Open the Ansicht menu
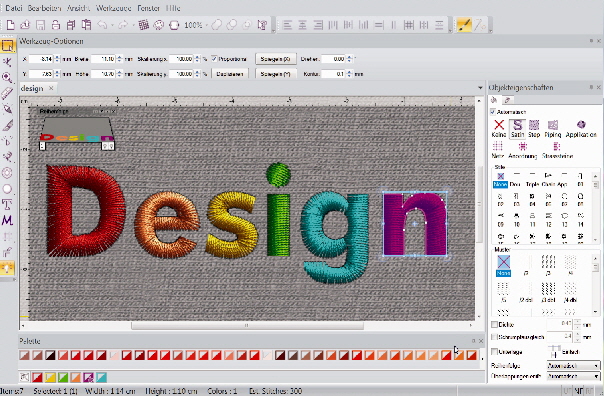Screen dimensions: 604x396 click(x=78, y=8)
